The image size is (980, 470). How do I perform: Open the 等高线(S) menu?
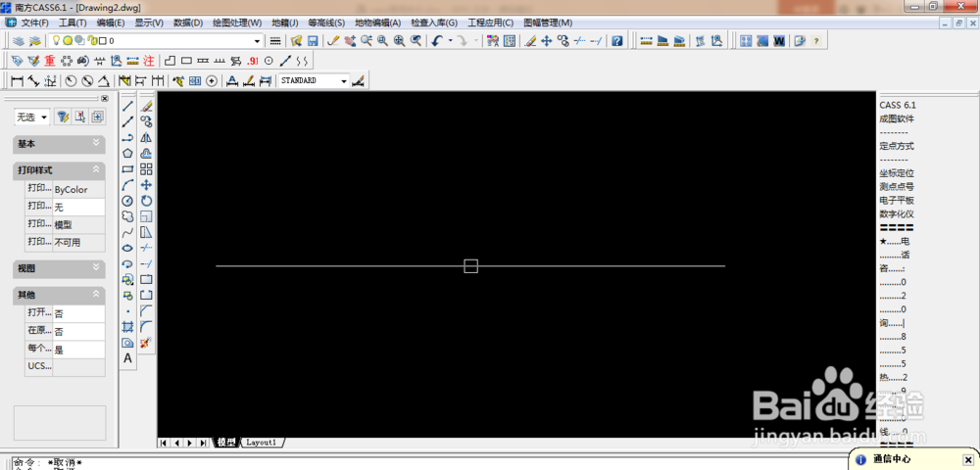(326, 23)
